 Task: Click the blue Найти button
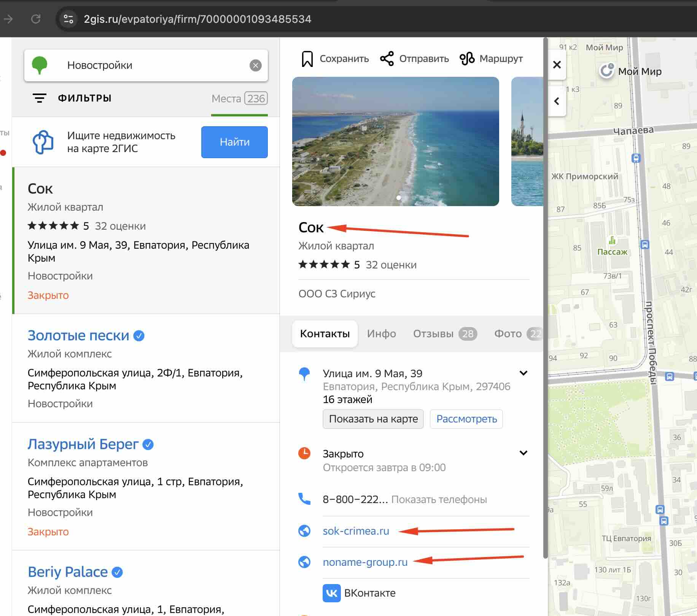point(234,142)
